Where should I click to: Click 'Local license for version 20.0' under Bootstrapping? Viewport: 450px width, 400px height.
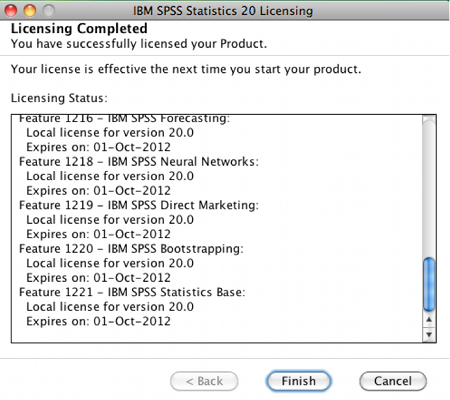point(110,263)
